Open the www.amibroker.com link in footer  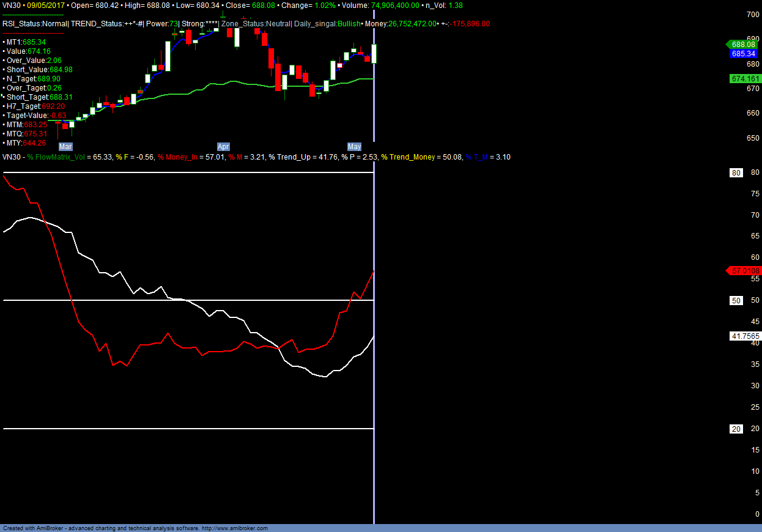coord(234,528)
